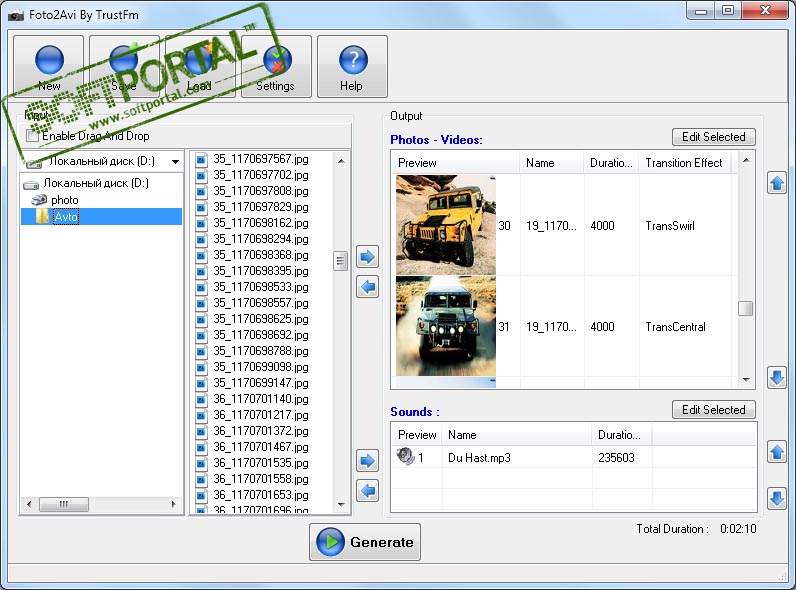Click the Photos Name column header
Image resolution: width=796 pixels, height=590 pixels.
(552, 163)
